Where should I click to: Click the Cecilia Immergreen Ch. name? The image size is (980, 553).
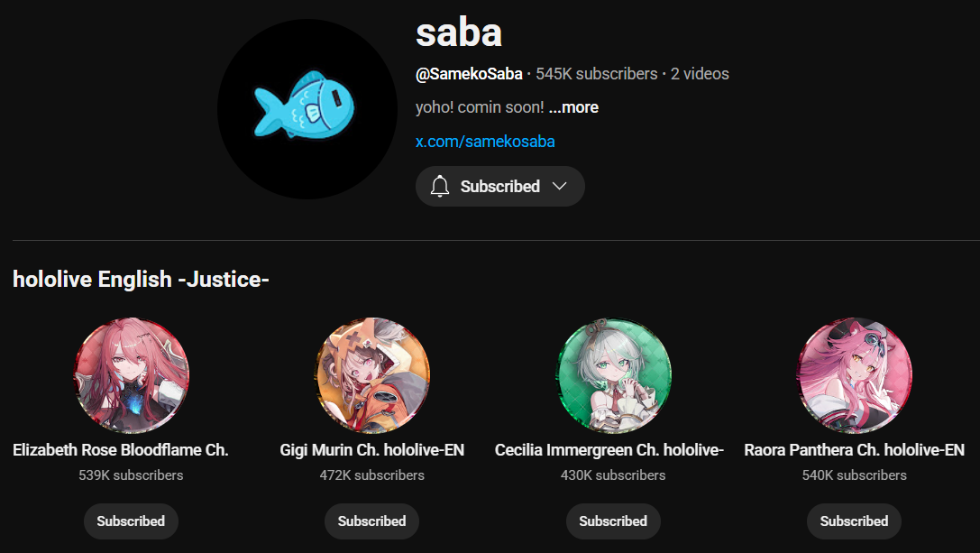(x=609, y=450)
